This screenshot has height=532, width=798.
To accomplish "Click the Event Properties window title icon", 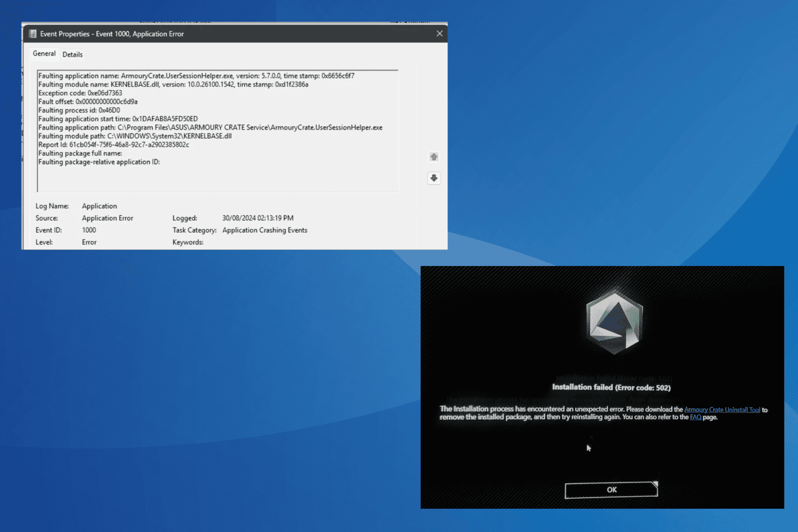I will (33, 34).
